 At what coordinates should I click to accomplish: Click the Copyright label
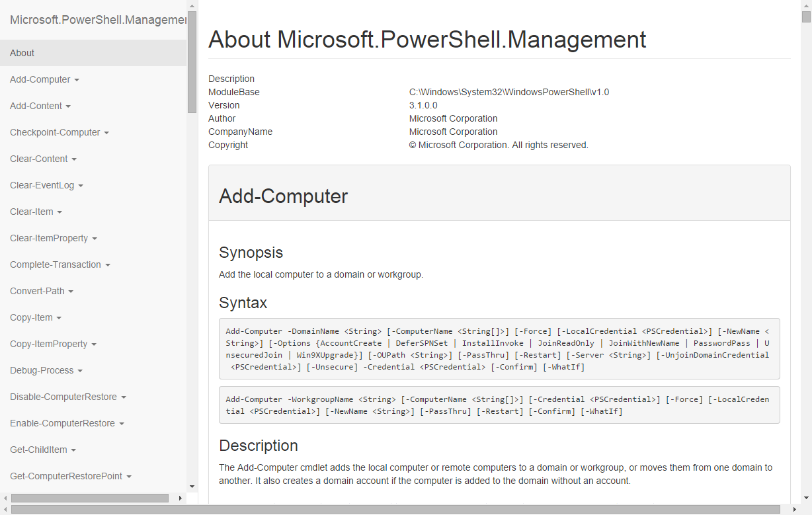(228, 145)
